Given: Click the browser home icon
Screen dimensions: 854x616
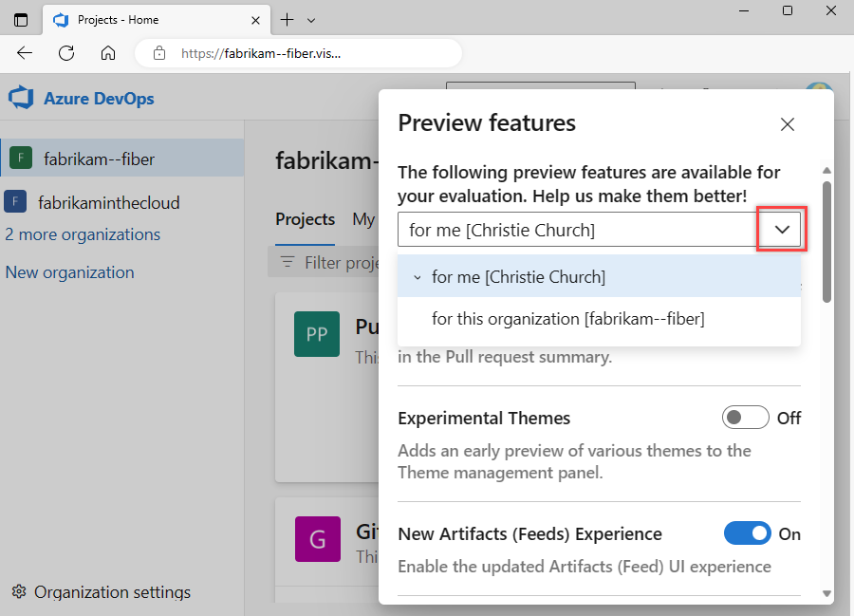Looking at the screenshot, I should point(107,53).
